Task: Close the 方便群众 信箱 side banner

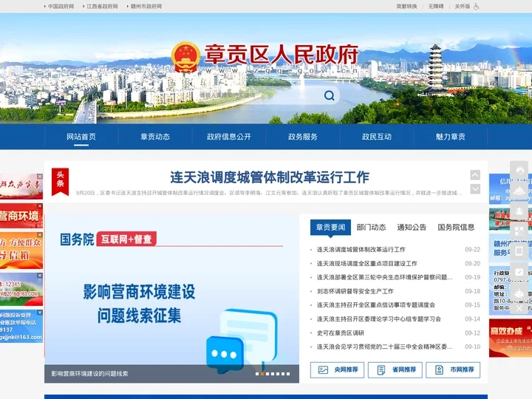Action: [x=40, y=235]
